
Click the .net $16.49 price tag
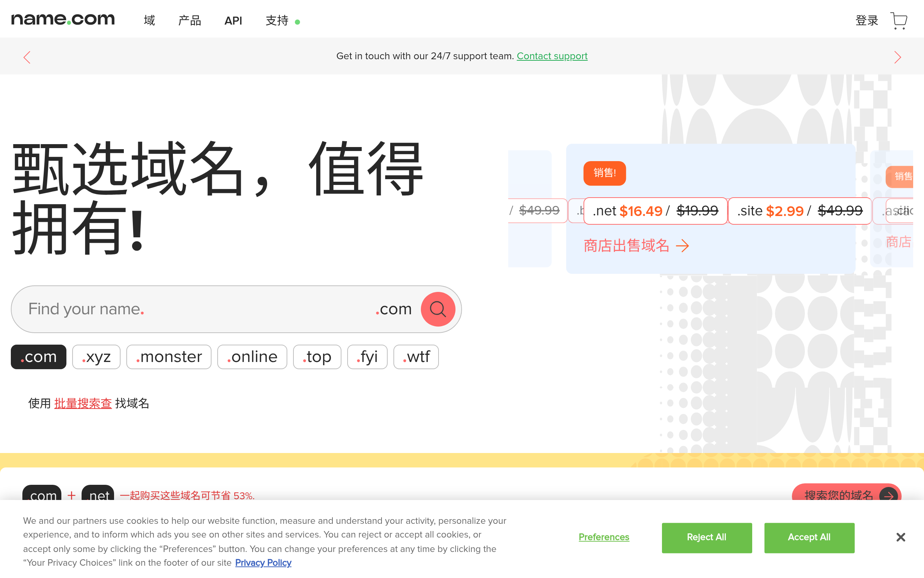(x=655, y=211)
